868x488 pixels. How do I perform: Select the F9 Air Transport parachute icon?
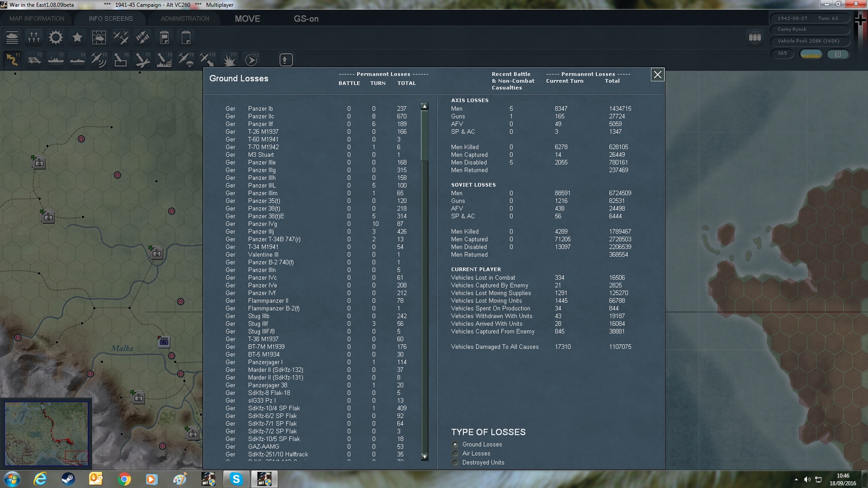(186, 60)
